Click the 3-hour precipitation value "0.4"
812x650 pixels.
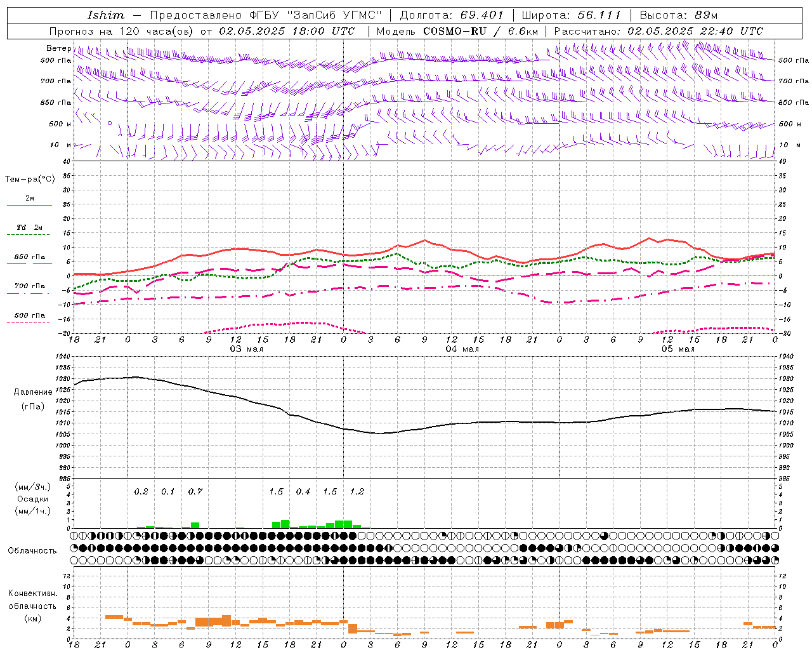tap(303, 492)
